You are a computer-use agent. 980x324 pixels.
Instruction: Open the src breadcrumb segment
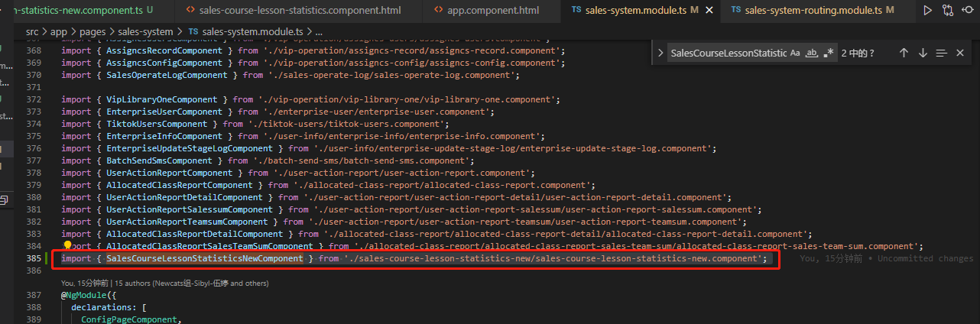coord(32,31)
